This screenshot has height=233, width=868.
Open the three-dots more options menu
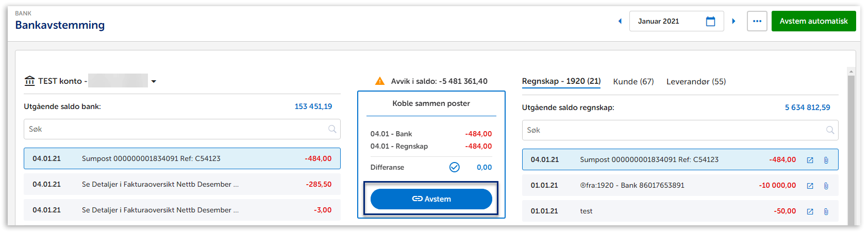coord(757,21)
